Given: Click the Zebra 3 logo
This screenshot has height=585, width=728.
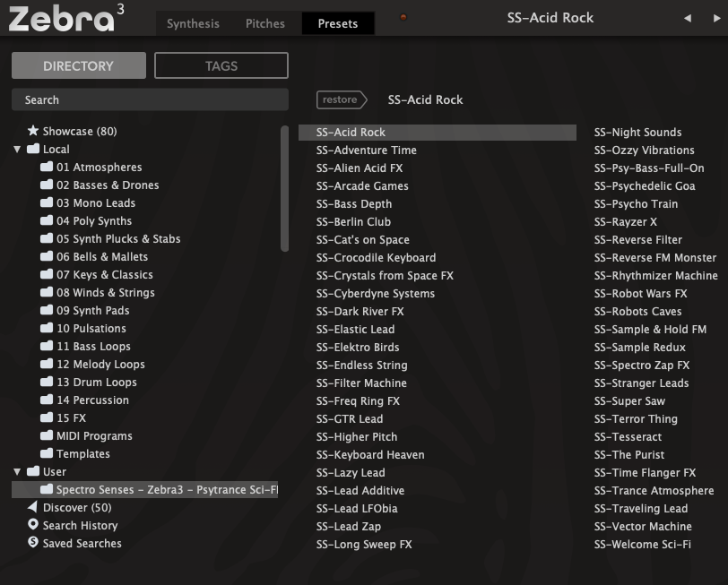Looking at the screenshot, I should (66, 18).
